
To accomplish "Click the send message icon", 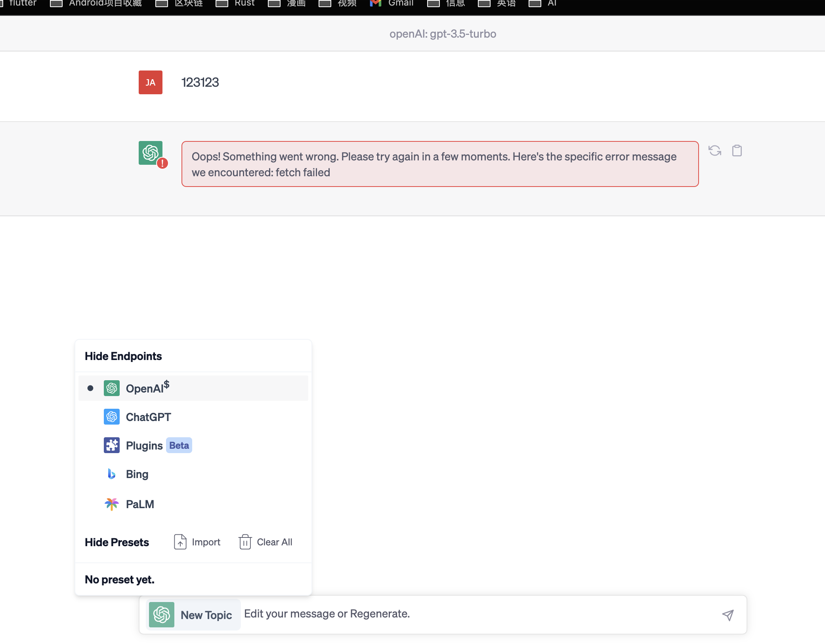I will pos(728,614).
